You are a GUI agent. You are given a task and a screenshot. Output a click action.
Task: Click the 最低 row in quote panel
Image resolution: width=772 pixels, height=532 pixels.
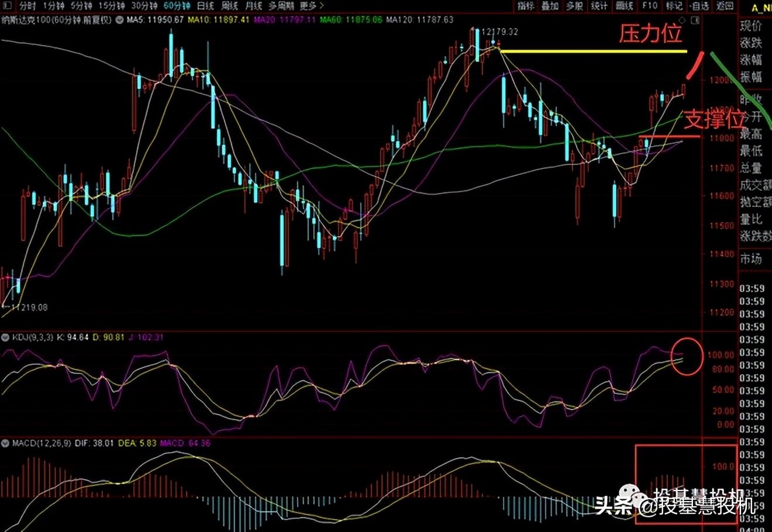(x=751, y=151)
